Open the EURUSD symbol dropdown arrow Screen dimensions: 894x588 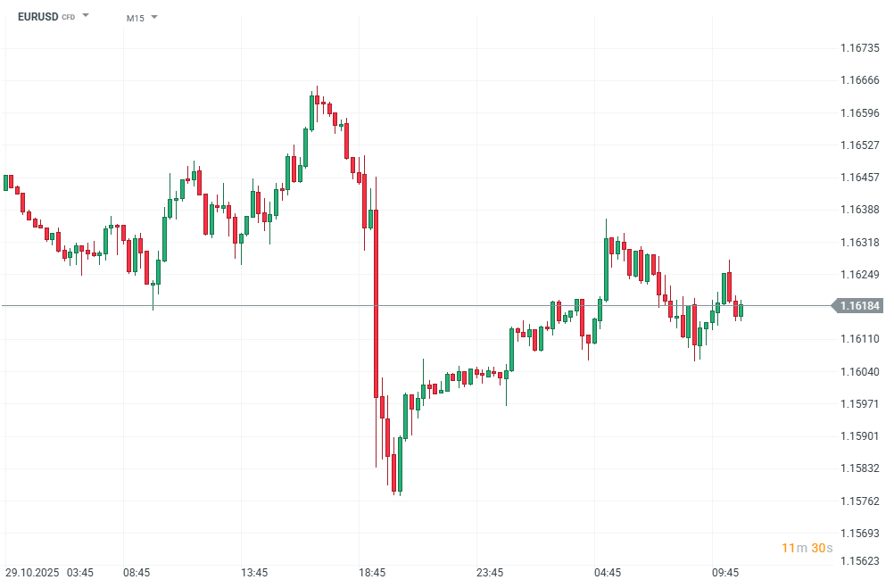coord(86,16)
